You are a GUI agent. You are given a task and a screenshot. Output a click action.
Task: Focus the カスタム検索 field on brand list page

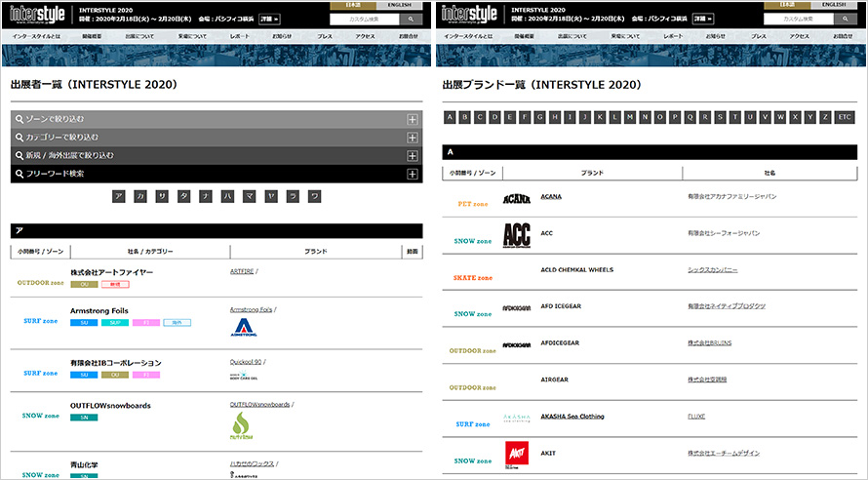pos(798,19)
